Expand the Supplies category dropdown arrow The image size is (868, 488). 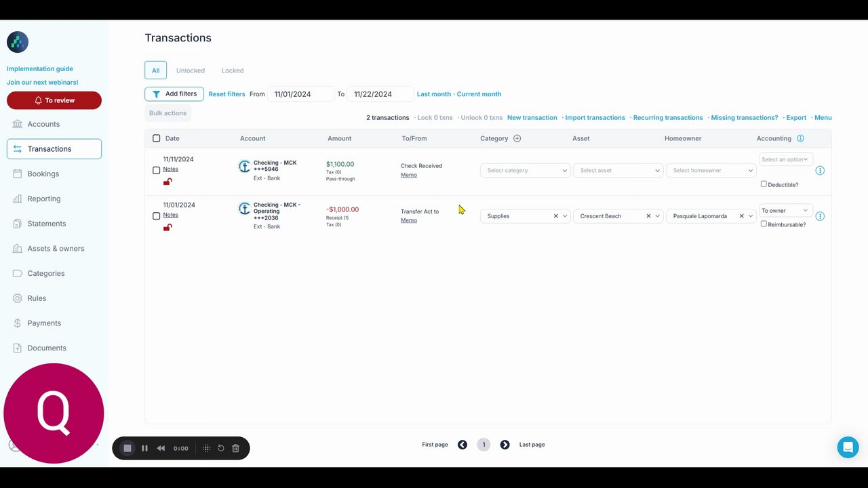click(565, 216)
